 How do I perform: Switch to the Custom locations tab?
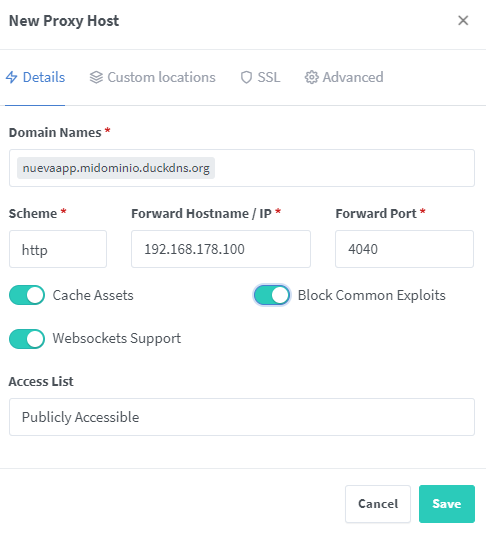click(x=152, y=77)
